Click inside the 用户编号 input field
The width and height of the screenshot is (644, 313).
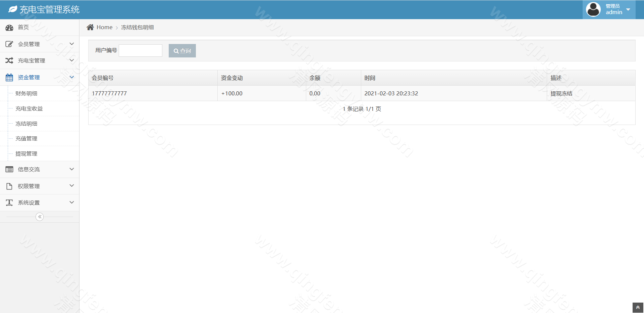click(x=140, y=50)
